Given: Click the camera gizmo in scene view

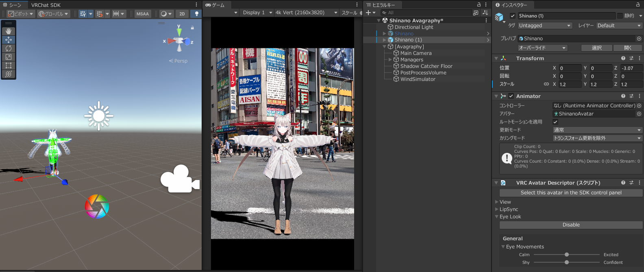Looking at the screenshot, I should click(x=179, y=179).
